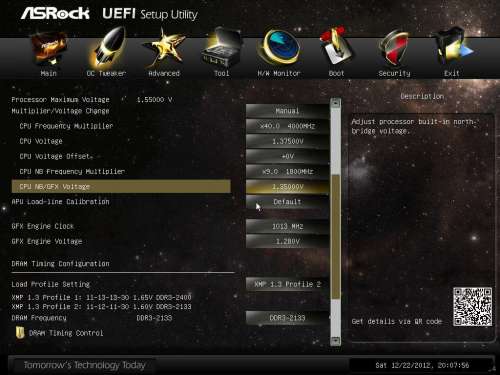The width and height of the screenshot is (500, 375).
Task: Open the XMP 1.3 Profile 2 dropdown
Action: pos(287,284)
